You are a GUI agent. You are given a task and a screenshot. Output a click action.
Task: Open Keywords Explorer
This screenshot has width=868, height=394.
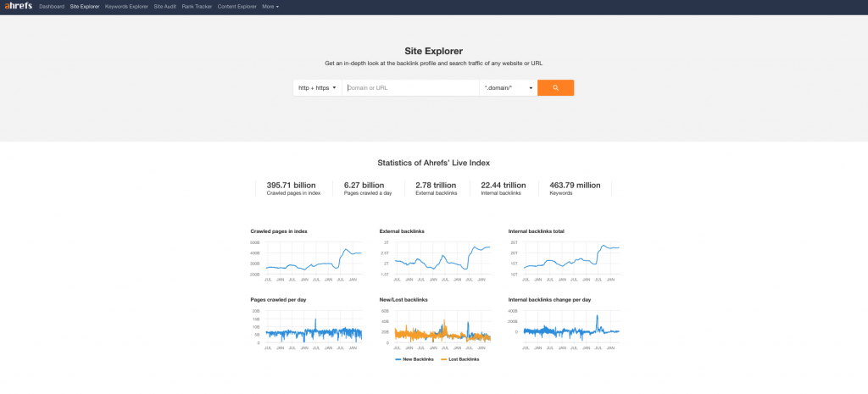(127, 7)
